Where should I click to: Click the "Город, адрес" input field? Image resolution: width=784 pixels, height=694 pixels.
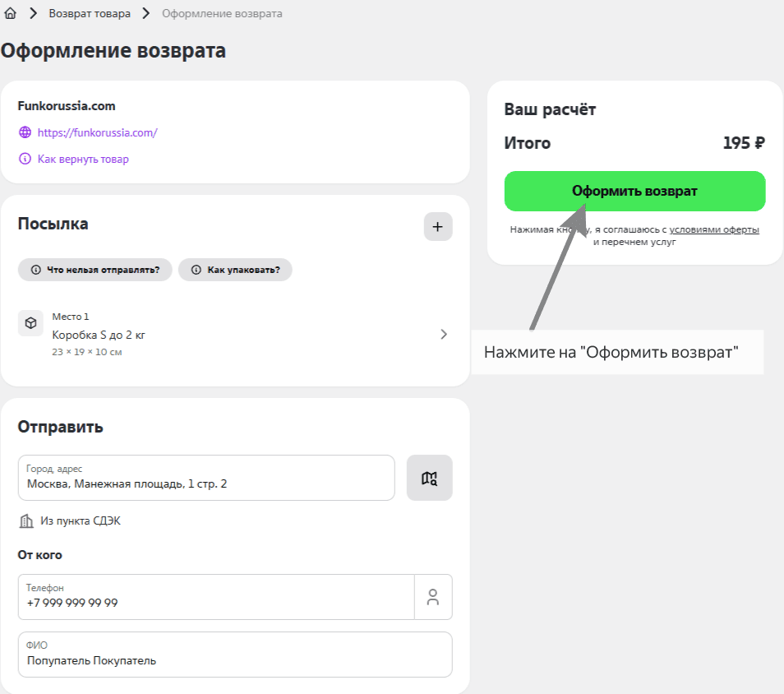[x=206, y=478]
